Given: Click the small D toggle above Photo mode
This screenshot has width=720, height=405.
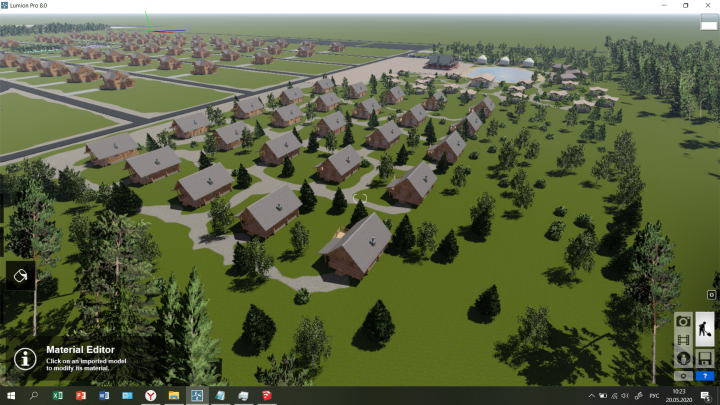Looking at the screenshot, I should [x=711, y=295].
